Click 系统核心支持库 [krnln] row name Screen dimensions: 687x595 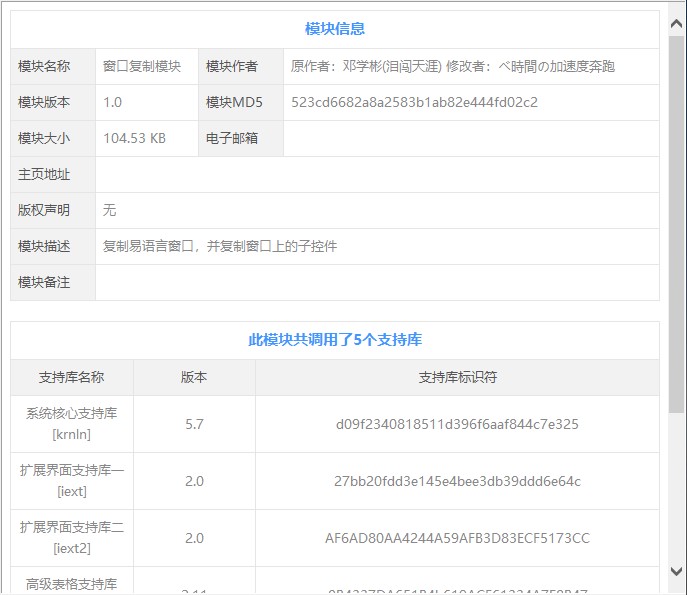point(72,424)
